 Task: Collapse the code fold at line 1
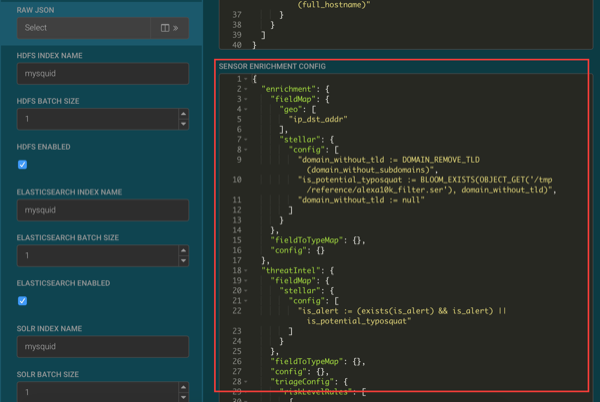tap(246, 79)
